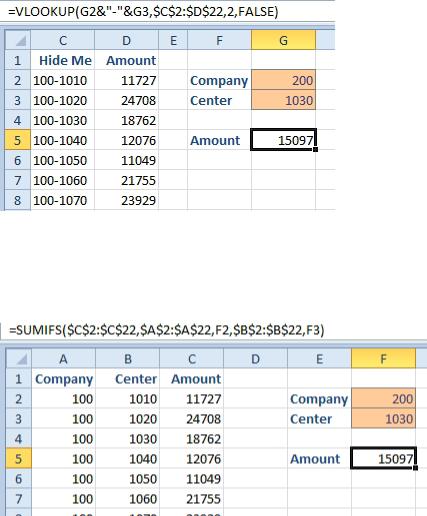Select amount cell 24708 in column D
Viewport: 427px width, 516px height.
click(x=127, y=100)
